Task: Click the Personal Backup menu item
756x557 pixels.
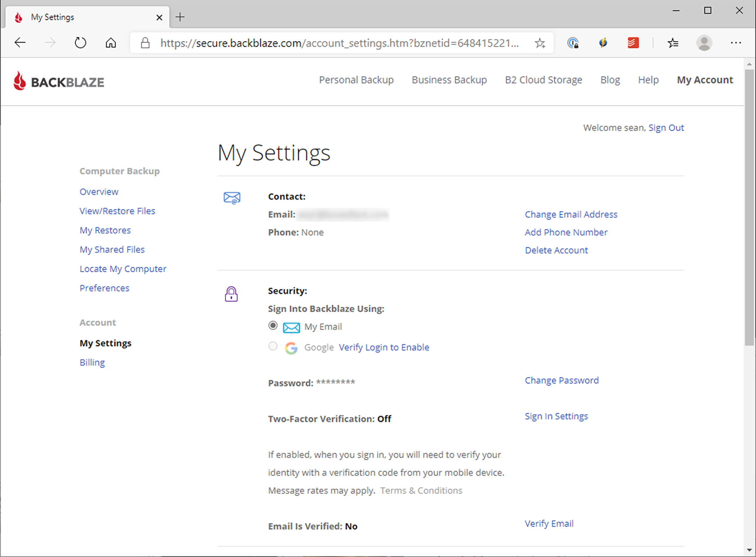Action: click(357, 80)
